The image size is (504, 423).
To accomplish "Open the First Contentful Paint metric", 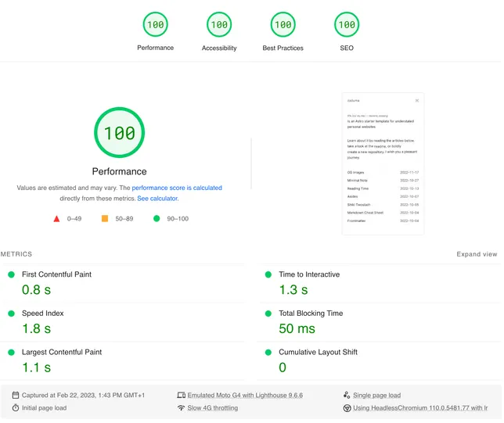I will (x=56, y=274).
